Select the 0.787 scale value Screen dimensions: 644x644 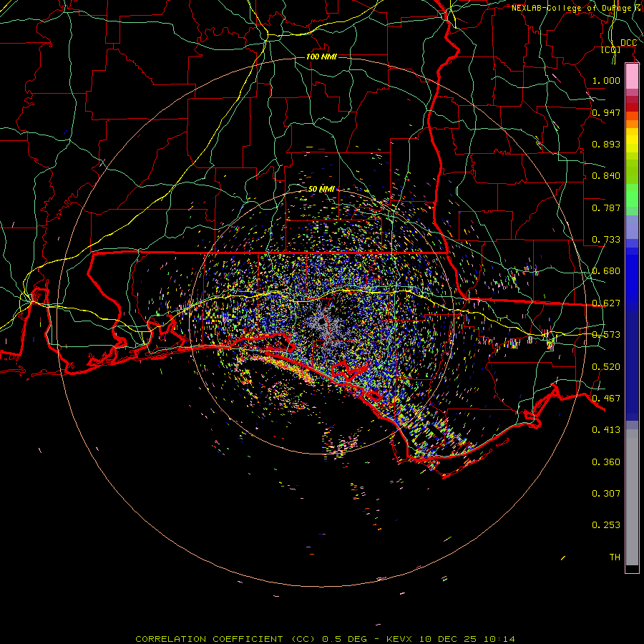606,208
